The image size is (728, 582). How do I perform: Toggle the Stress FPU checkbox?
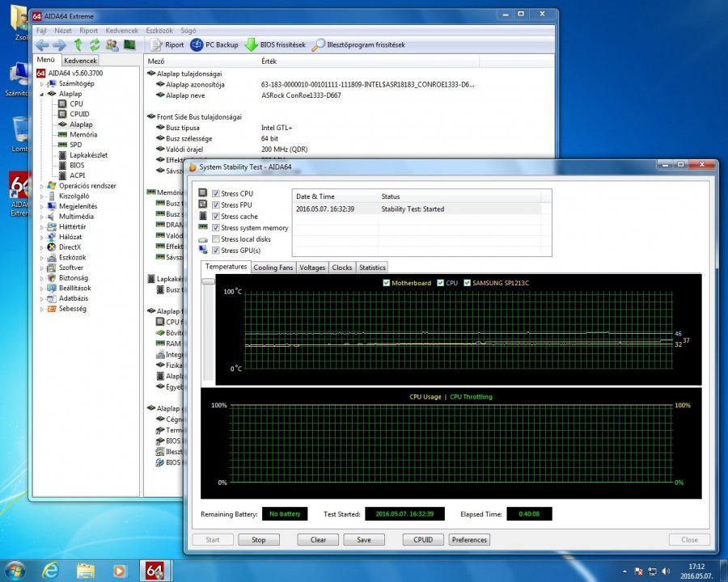coord(216,205)
